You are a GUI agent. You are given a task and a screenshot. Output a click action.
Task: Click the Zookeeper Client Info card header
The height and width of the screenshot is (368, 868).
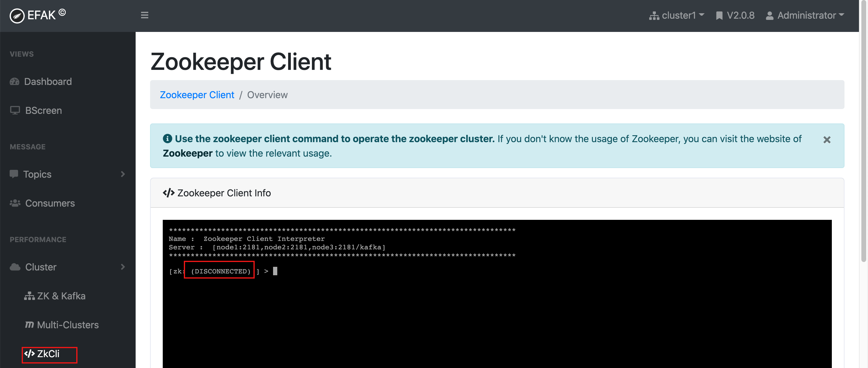[497, 193]
